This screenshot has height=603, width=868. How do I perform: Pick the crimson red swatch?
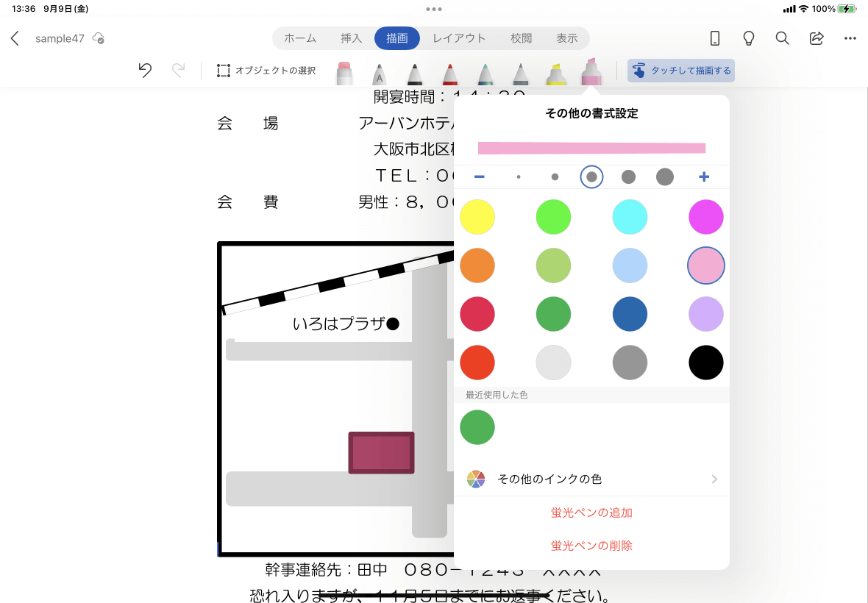[477, 314]
